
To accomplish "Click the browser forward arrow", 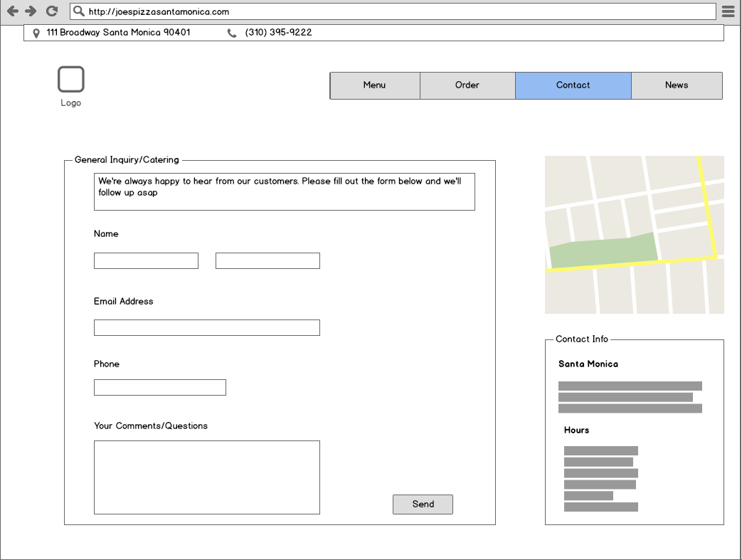I will 31,11.
